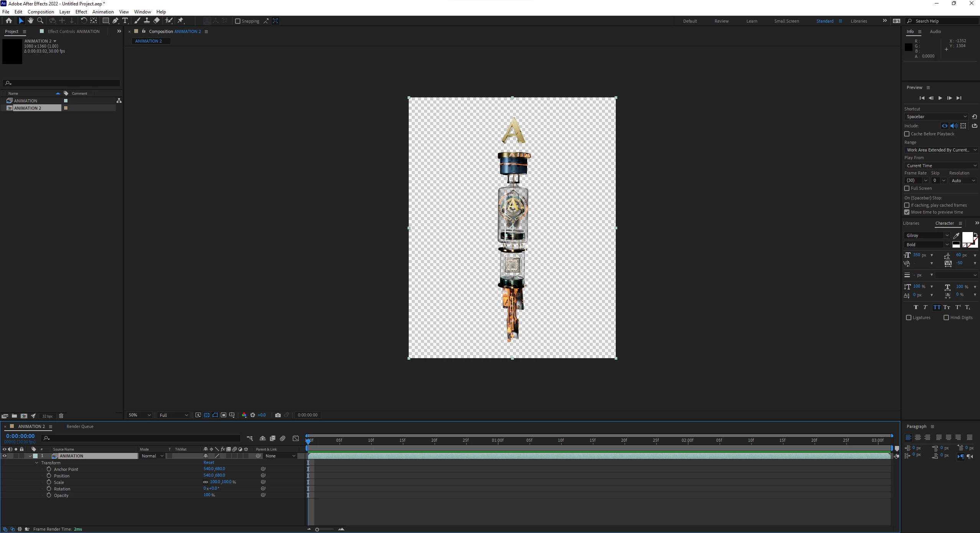Select the Eraser tool
Image resolution: width=980 pixels, height=533 pixels.
tap(156, 21)
